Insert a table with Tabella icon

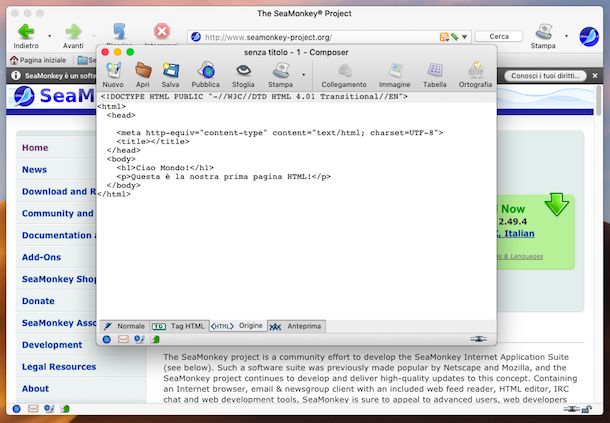(435, 70)
